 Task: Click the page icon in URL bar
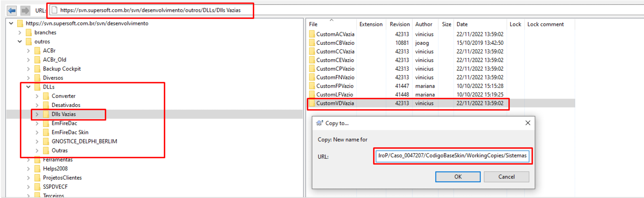[55, 10]
